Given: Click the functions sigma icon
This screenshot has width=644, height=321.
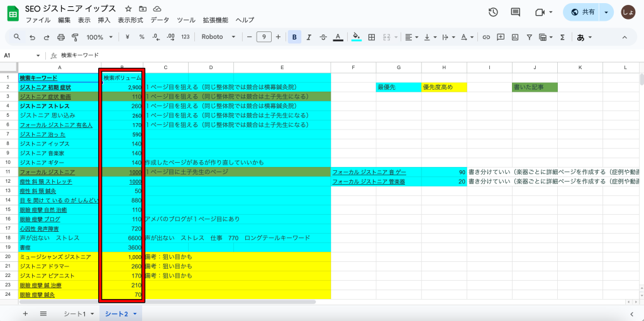Looking at the screenshot, I should 562,37.
